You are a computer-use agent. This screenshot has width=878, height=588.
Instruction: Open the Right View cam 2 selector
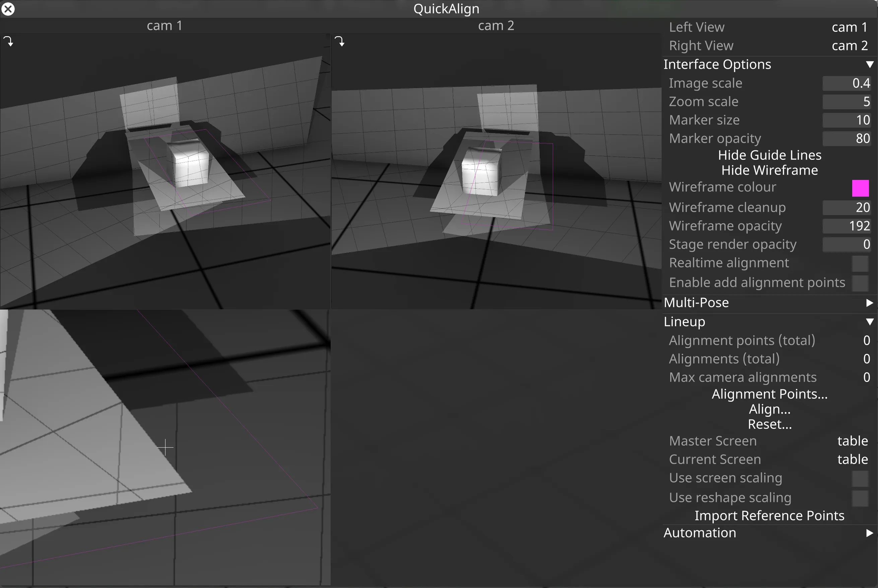point(849,46)
